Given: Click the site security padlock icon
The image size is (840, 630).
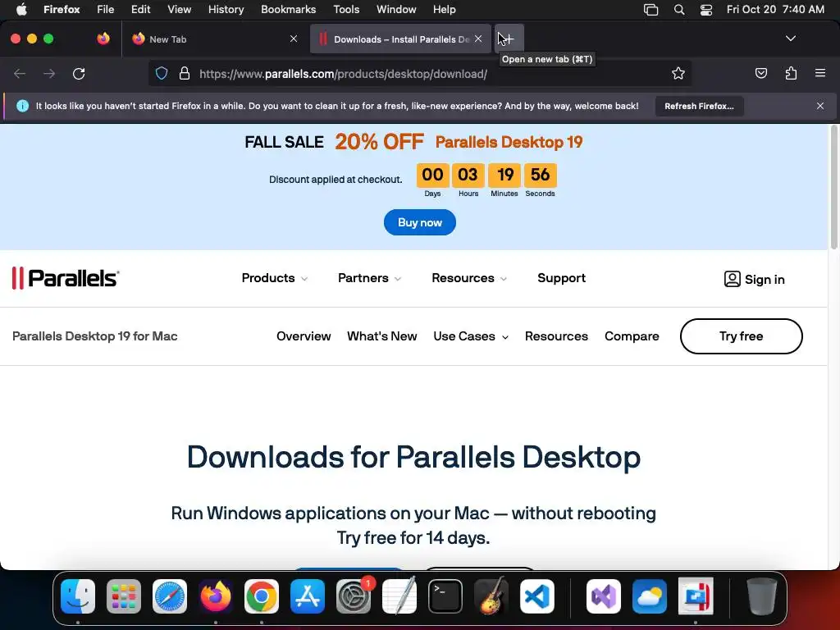Looking at the screenshot, I should pos(185,73).
